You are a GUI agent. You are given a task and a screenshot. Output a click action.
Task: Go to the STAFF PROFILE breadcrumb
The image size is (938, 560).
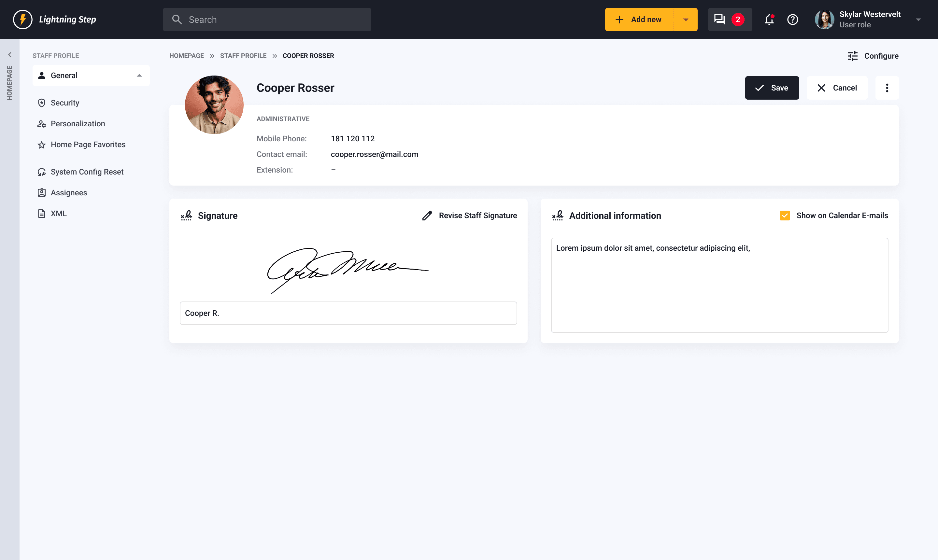pyautogui.click(x=243, y=56)
